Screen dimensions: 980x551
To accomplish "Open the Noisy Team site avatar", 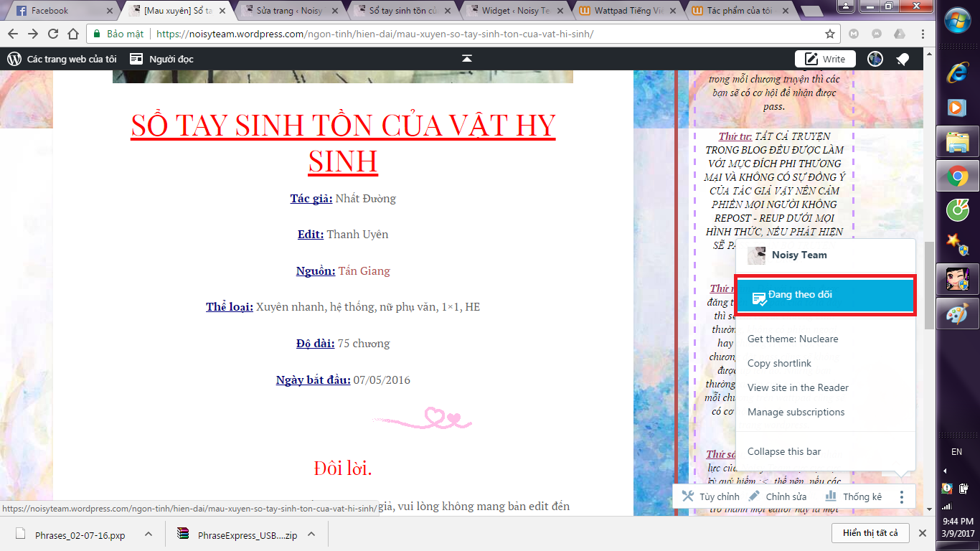I will (x=756, y=255).
